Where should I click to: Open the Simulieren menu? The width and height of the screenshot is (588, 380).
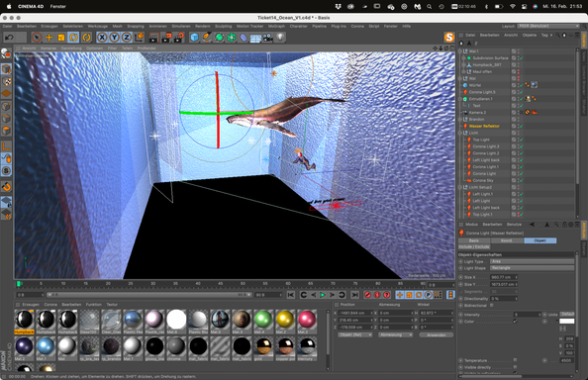pyautogui.click(x=181, y=27)
